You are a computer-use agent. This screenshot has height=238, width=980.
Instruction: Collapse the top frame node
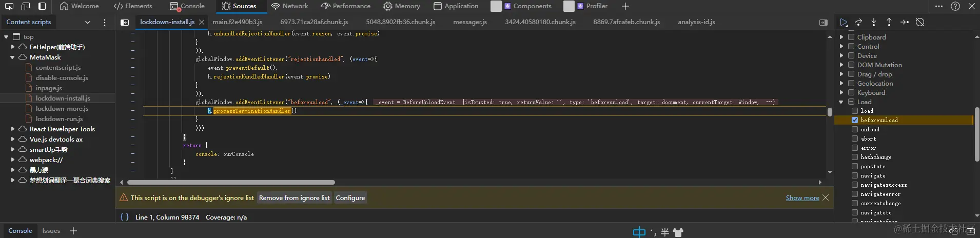[x=6, y=36]
